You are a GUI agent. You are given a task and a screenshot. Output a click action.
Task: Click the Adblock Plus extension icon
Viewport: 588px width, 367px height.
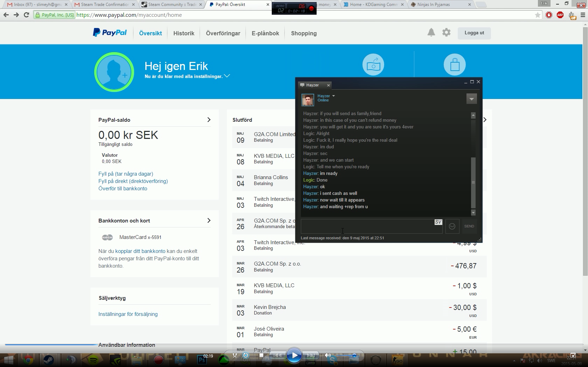(560, 15)
